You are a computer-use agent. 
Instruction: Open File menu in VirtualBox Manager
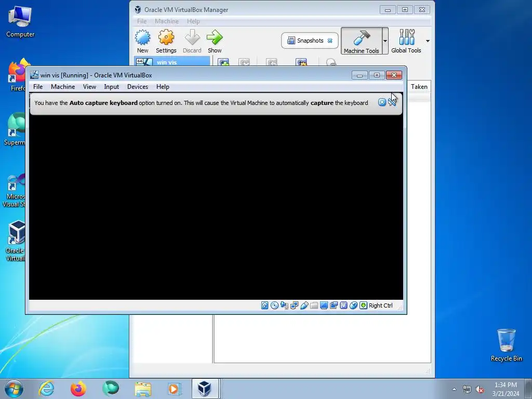coord(142,21)
